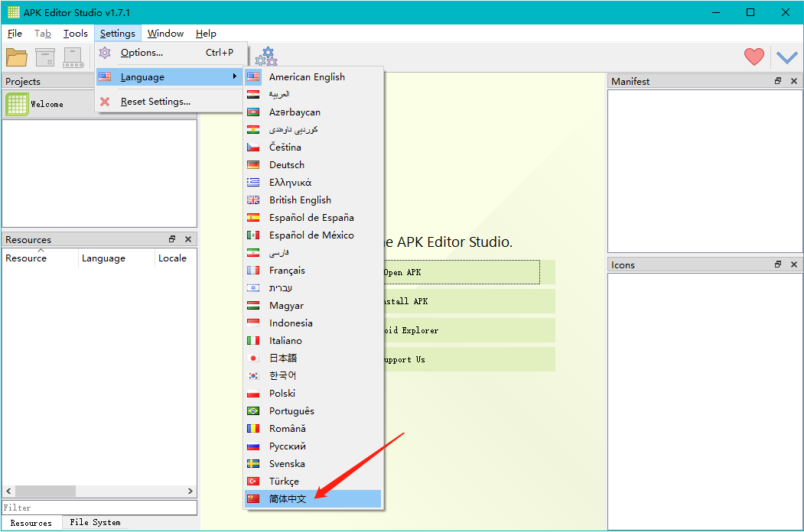804x532 pixels.
Task: Click the Brazilian flag icon
Action: (x=253, y=411)
